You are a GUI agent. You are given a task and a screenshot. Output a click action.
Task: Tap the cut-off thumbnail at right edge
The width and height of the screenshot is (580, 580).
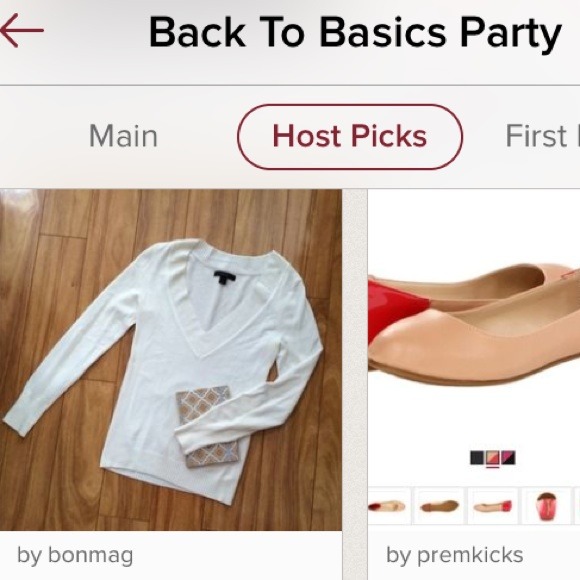pos(577,506)
